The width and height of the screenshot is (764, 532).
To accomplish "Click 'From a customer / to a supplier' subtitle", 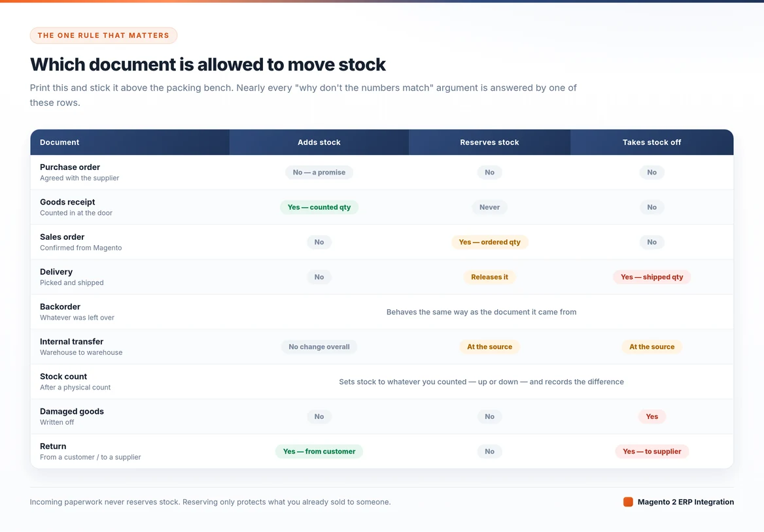I will point(90,457).
